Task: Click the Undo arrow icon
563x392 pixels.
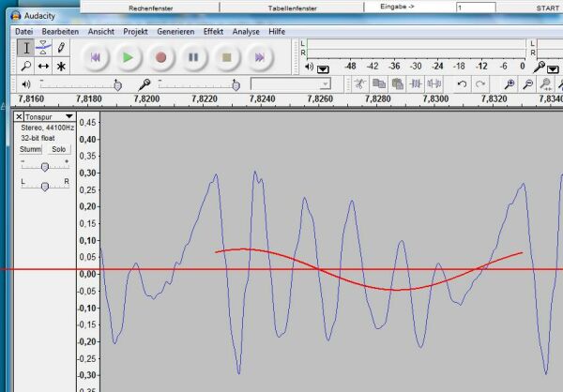Action: [x=462, y=84]
